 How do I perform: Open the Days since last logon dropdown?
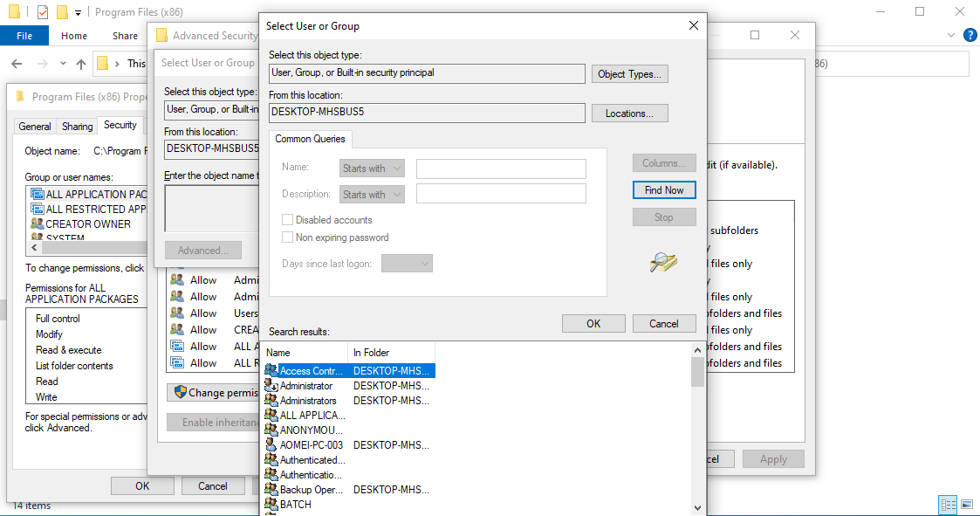[407, 264]
